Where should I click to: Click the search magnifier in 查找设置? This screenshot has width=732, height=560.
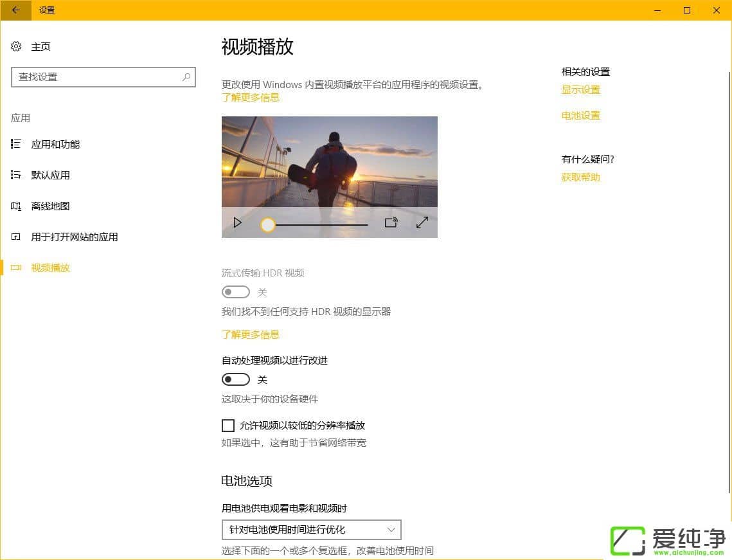coord(186,77)
